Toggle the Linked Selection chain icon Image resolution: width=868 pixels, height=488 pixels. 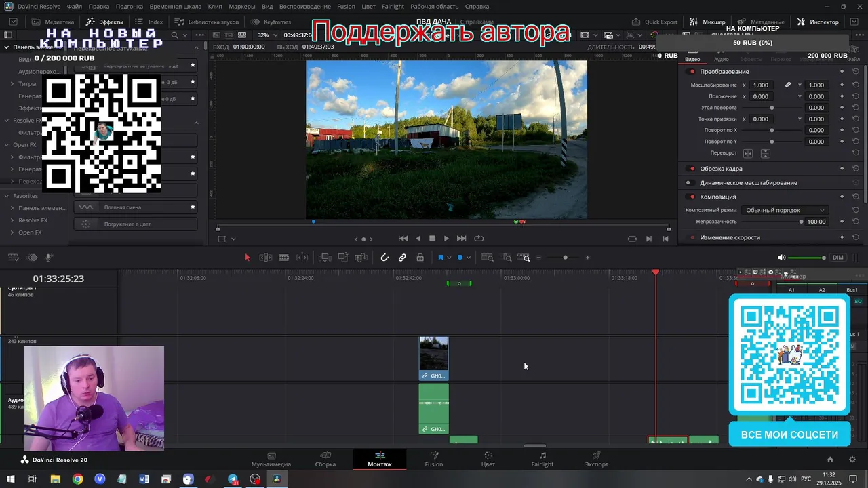click(x=402, y=258)
